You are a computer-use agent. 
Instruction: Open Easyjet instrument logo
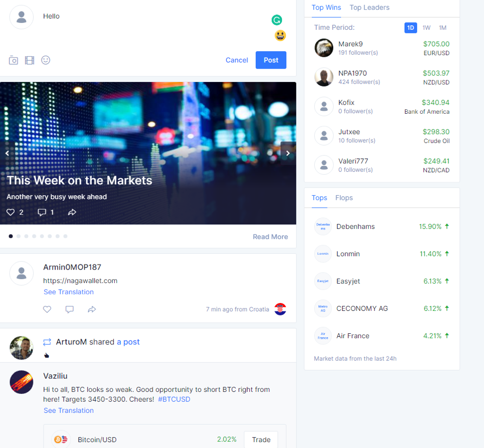coord(323,281)
